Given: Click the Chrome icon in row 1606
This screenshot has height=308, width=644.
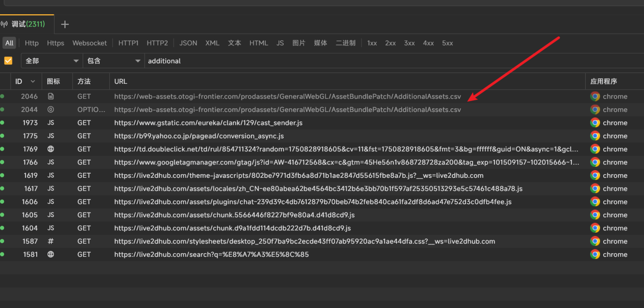Looking at the screenshot, I should point(595,202).
